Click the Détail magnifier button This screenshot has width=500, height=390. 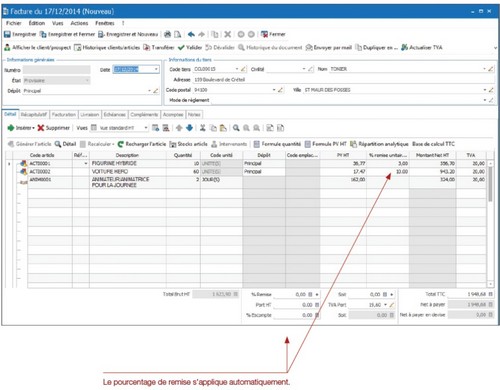[65, 144]
